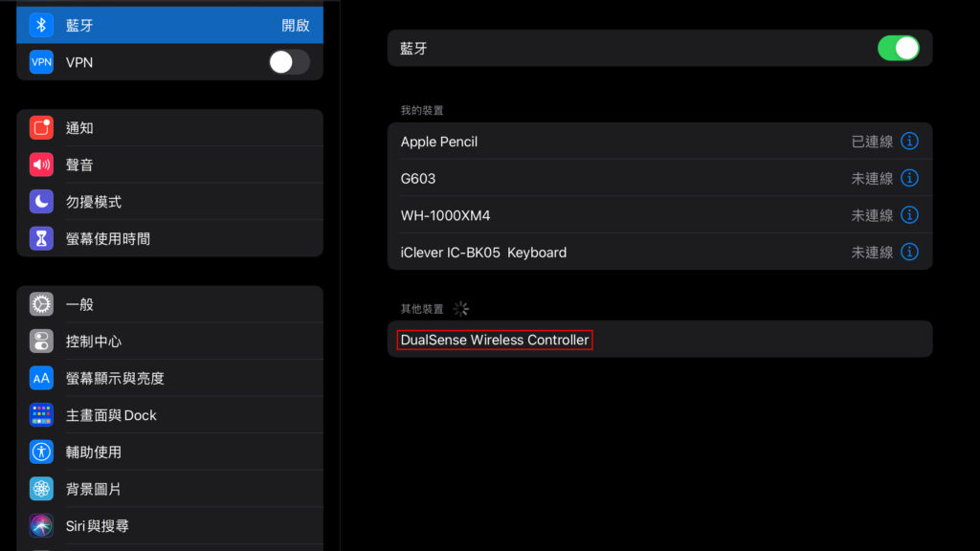This screenshot has height=551, width=980.
Task: Open 螢幕顯示與亮度 settings row
Action: click(x=170, y=378)
